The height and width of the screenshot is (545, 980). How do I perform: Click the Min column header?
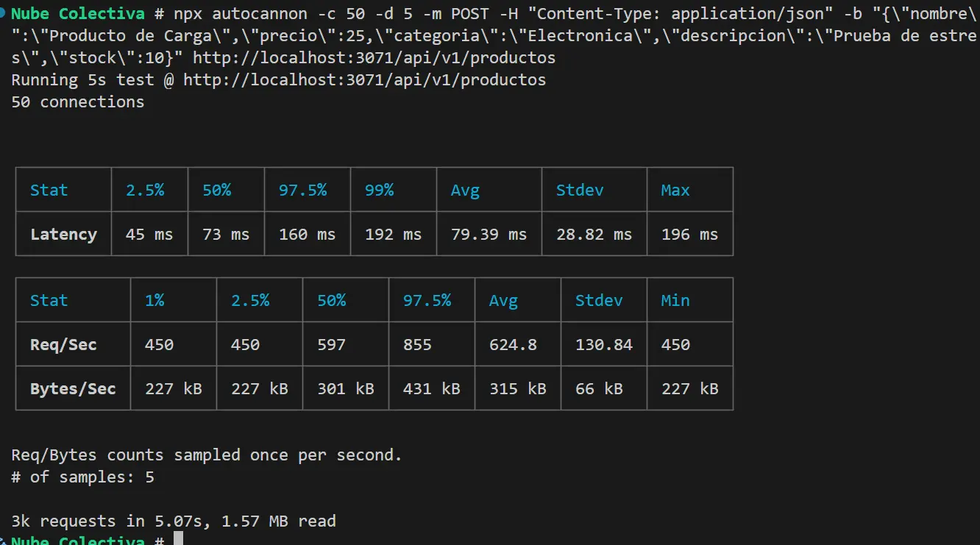(x=675, y=300)
